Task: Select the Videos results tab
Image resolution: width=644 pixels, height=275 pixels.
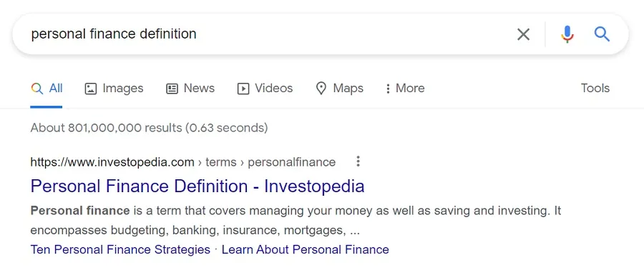Action: point(265,89)
